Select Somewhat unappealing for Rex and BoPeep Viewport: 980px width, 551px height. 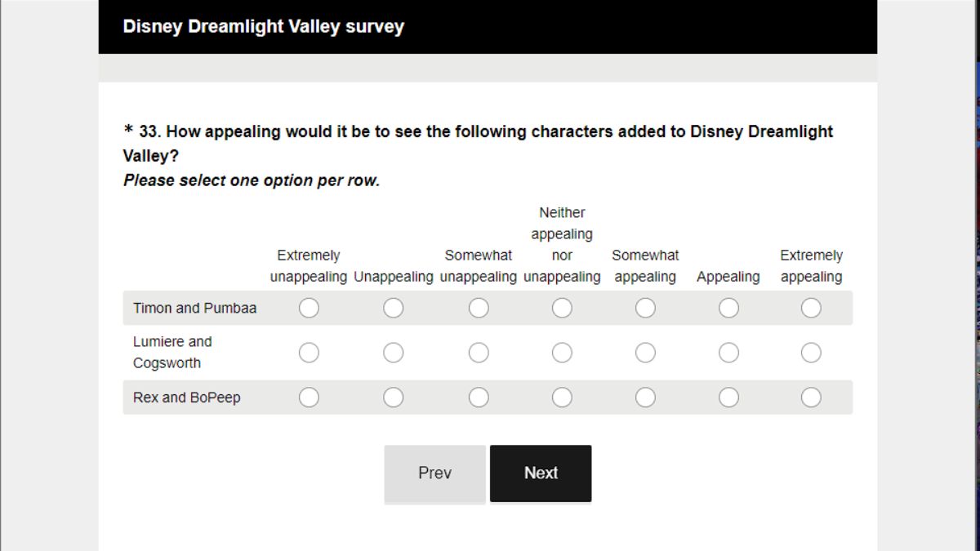click(x=479, y=398)
